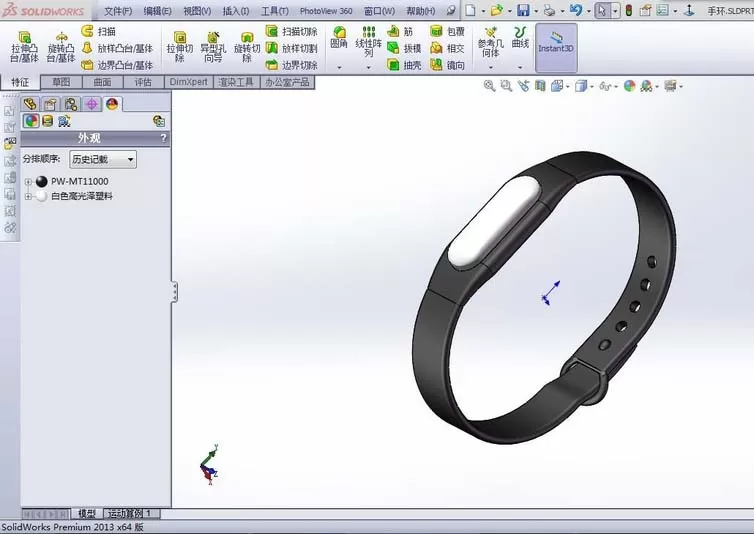Switch to the DimXpert tab
754x534 pixels.
click(188, 82)
